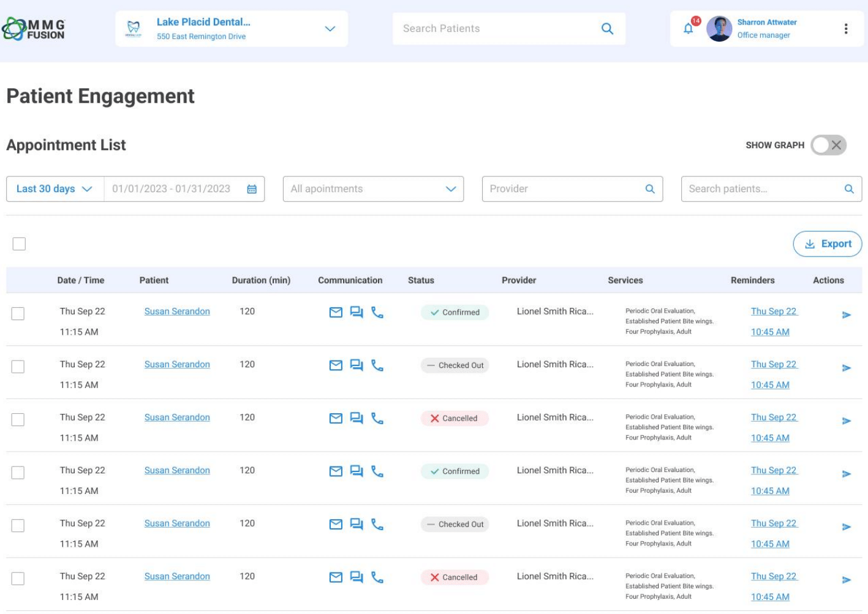Image resolution: width=868 pixels, height=614 pixels.
Task: Click the MMG Fusion logo
Action: click(x=34, y=29)
